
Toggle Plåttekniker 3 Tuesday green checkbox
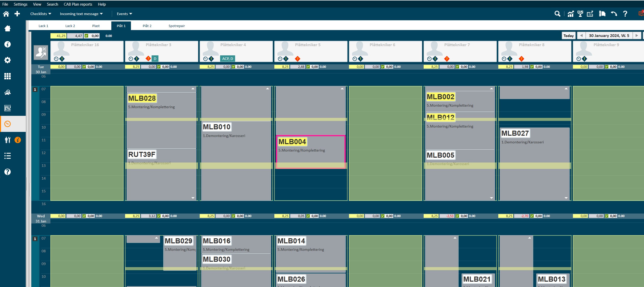(159, 67)
